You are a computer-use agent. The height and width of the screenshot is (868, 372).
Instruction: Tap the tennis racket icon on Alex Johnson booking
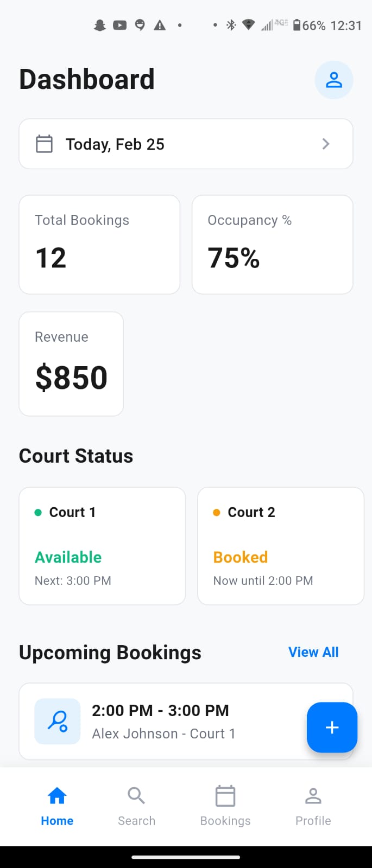point(58,721)
